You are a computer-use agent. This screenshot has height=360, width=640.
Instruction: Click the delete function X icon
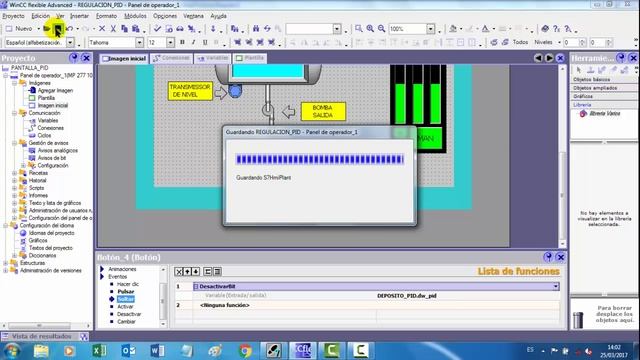pos(179,271)
